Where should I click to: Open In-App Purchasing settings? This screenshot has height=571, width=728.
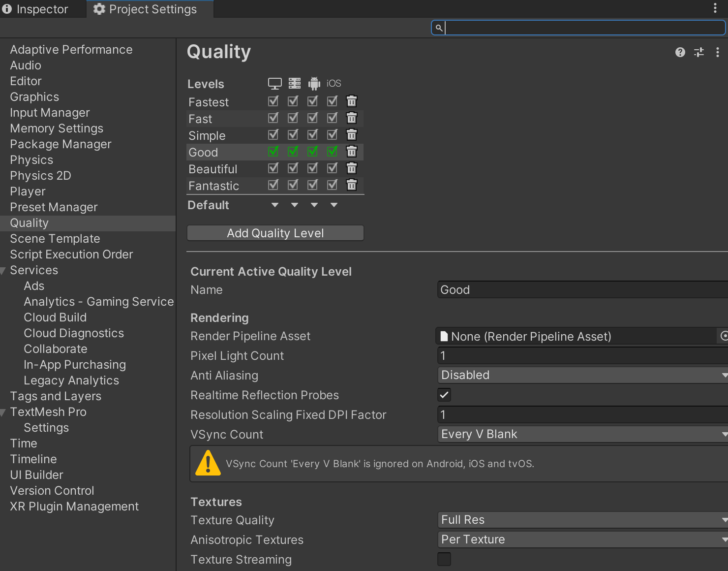pos(75,365)
